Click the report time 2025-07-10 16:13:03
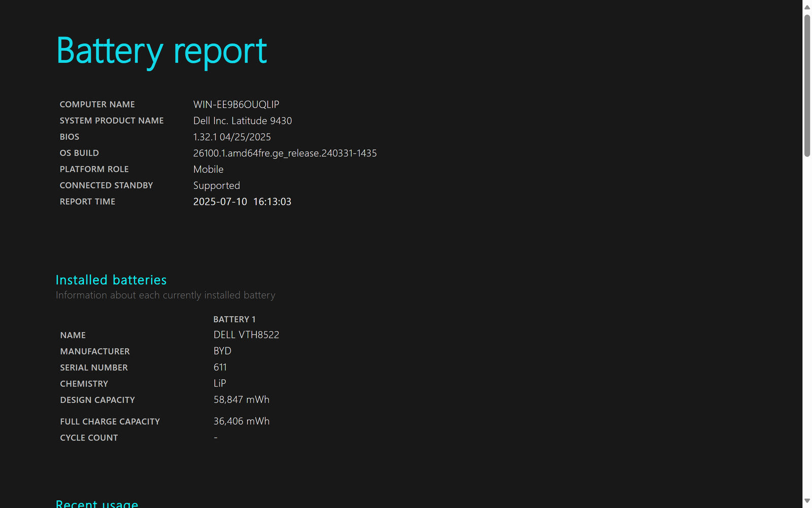The image size is (812, 508). tap(242, 202)
